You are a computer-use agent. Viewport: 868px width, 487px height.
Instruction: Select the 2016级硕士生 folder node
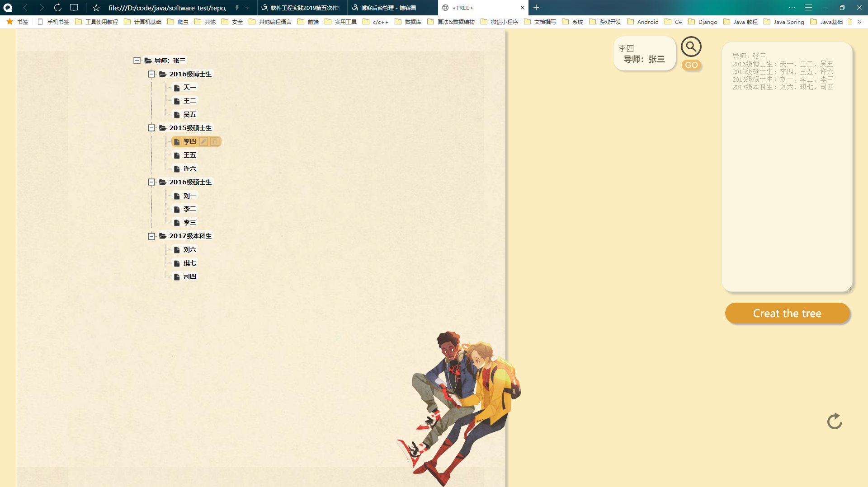tap(185, 182)
